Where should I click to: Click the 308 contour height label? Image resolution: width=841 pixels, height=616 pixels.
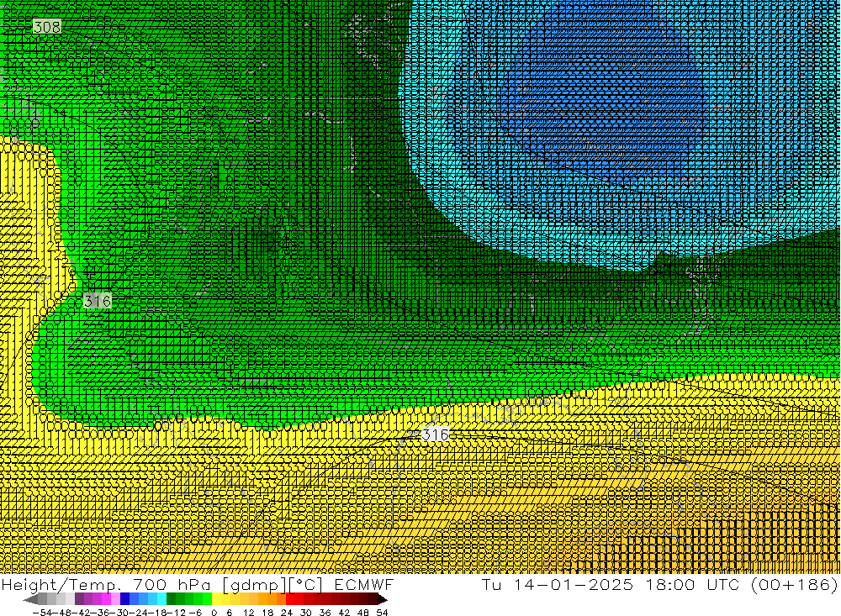pos(46,27)
